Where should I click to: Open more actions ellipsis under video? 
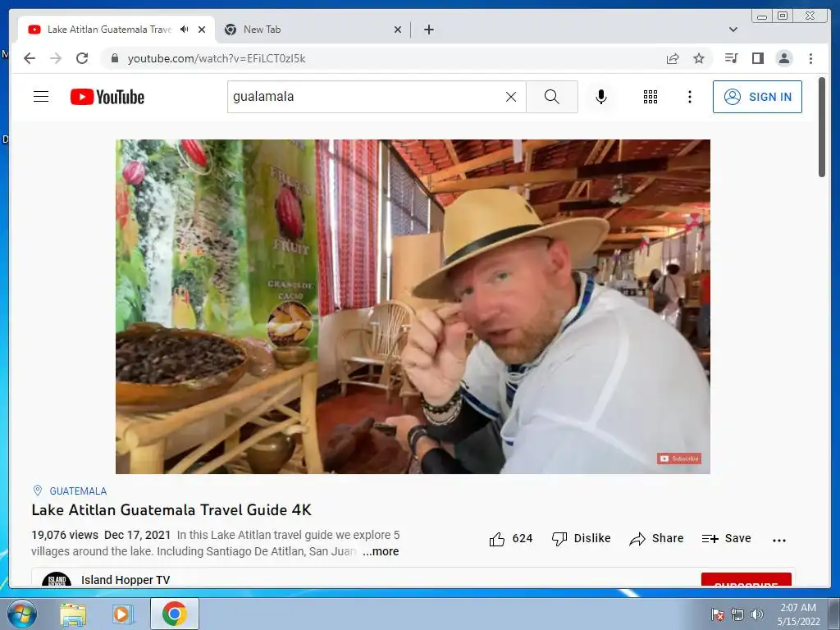(x=779, y=540)
